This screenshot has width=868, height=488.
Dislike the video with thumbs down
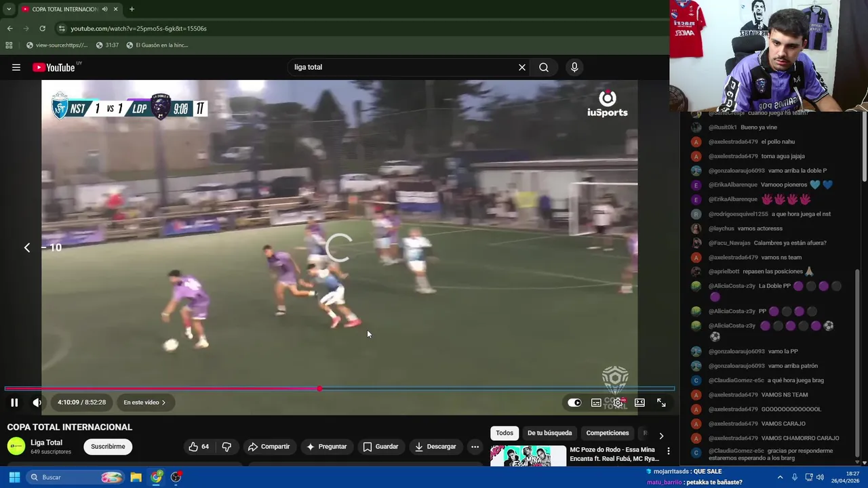[x=226, y=447]
